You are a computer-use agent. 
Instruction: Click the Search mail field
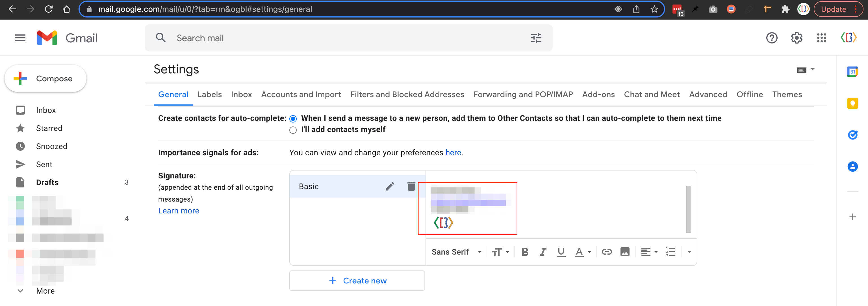tap(348, 38)
